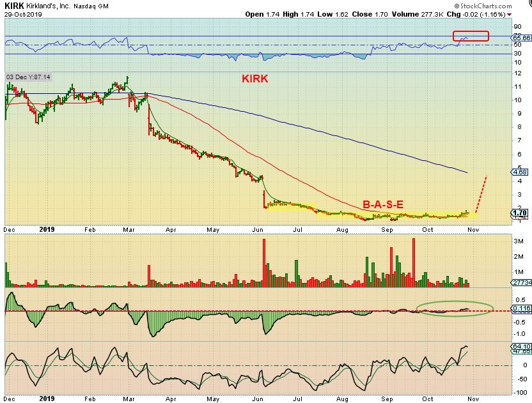Click the 3M tick on volume axis
Viewport: 532px width, 403px height.
pos(519,241)
